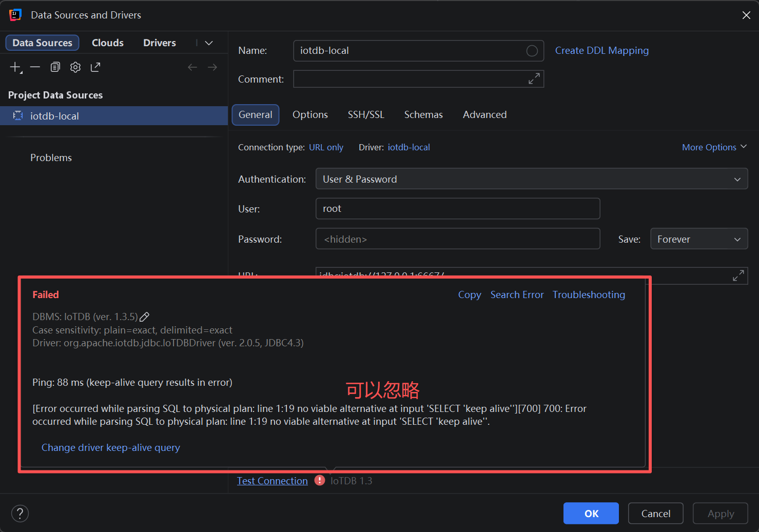This screenshot has height=532, width=759.
Task: Expand the More Options menu
Action: point(714,147)
